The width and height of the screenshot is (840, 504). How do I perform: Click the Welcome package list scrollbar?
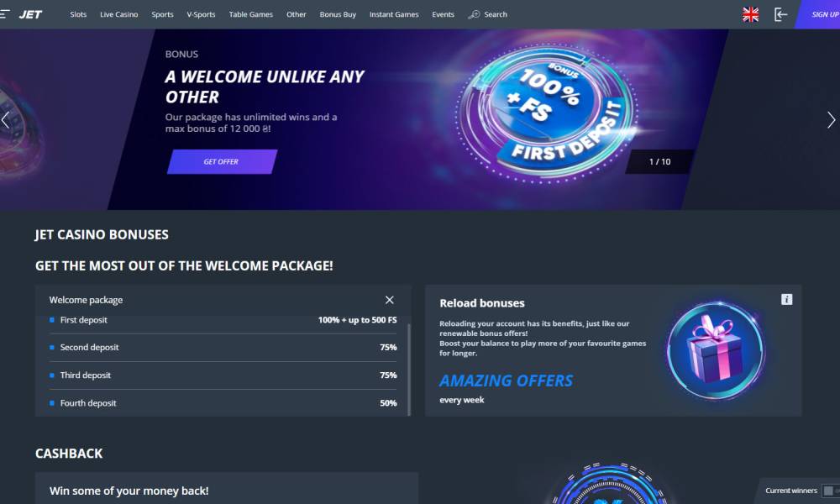409,370
